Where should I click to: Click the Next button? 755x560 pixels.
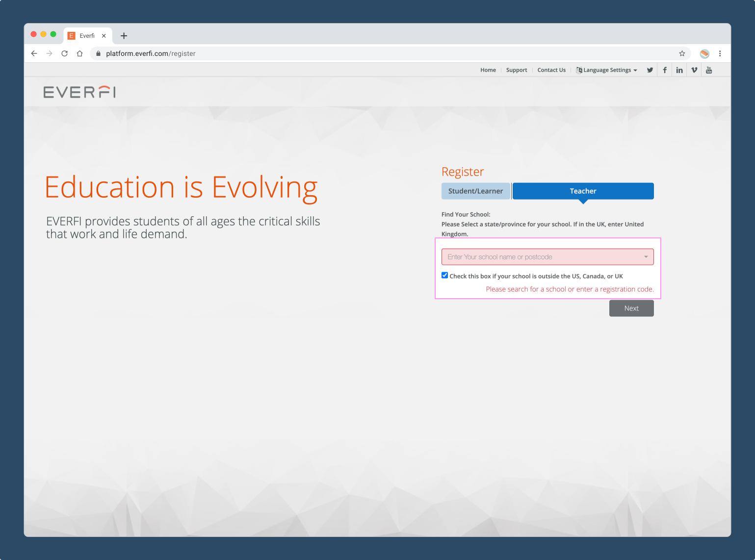pos(631,308)
